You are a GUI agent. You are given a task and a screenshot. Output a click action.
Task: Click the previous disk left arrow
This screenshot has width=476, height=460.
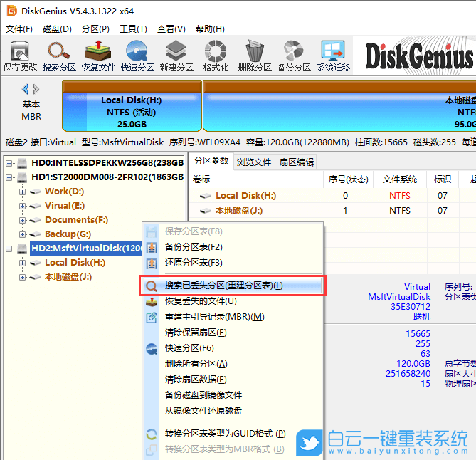(26, 89)
